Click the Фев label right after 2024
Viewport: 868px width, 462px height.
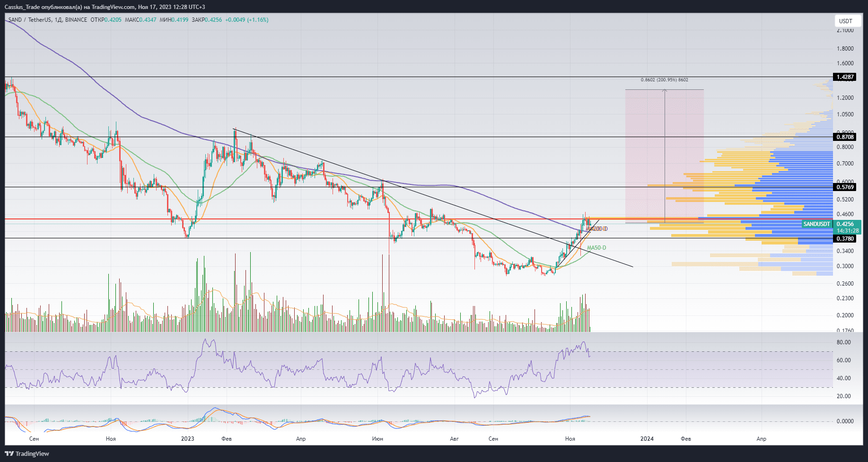tap(686, 439)
